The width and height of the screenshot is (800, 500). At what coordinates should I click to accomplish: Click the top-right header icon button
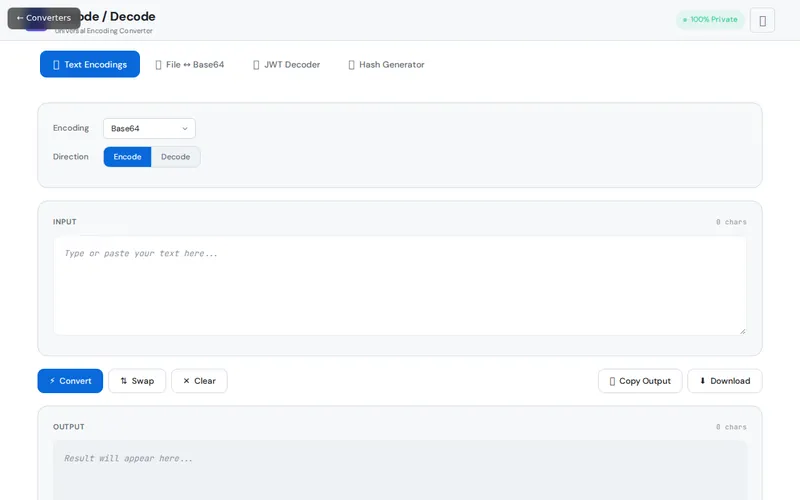pos(762,20)
